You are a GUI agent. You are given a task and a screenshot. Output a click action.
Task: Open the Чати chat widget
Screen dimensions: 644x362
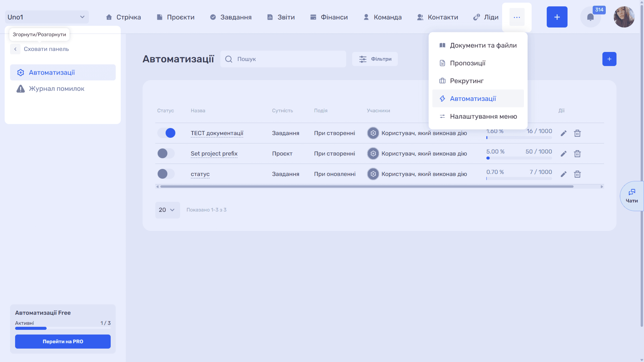(x=632, y=196)
